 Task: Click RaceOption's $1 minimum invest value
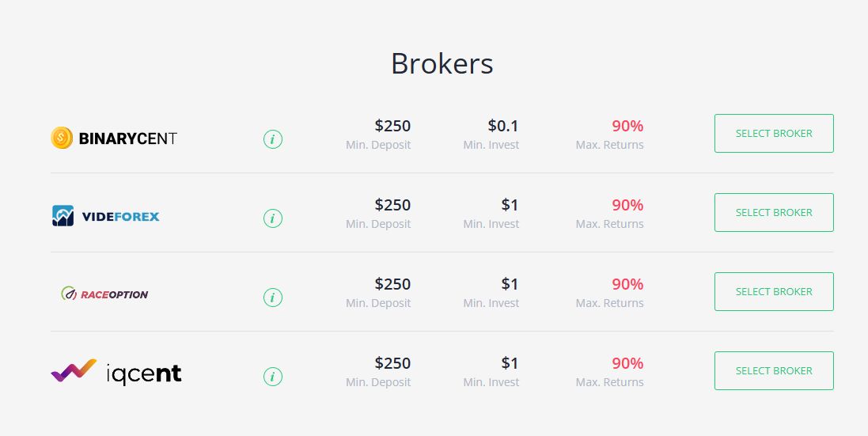[x=510, y=284]
